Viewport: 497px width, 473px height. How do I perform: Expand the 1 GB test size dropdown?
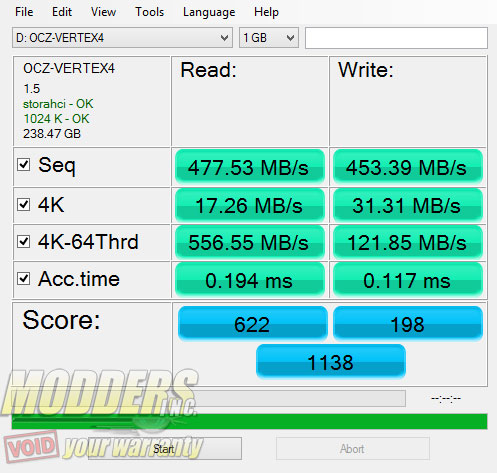[269, 38]
